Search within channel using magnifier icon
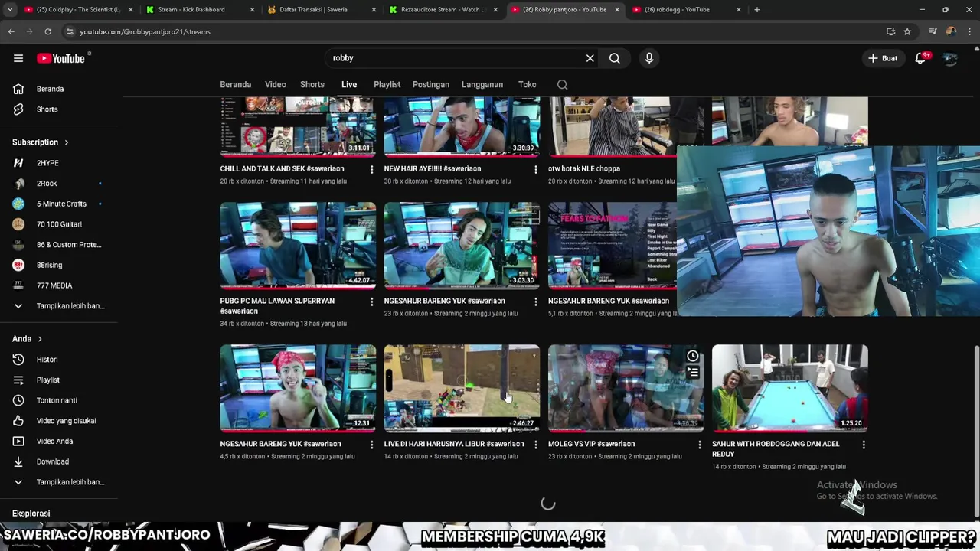The height and width of the screenshot is (551, 980). [563, 85]
